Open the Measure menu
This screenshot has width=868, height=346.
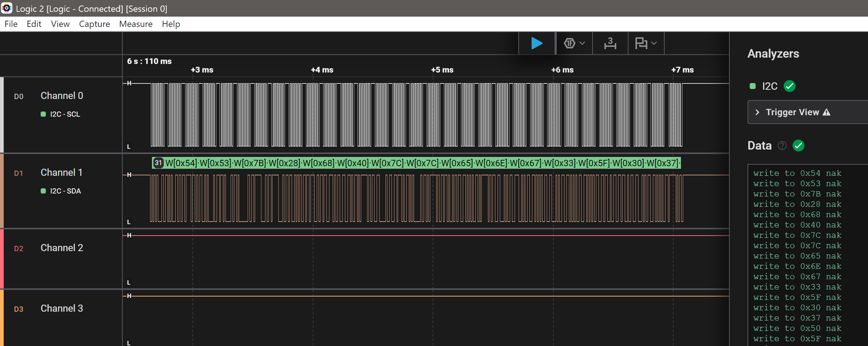[x=136, y=24]
